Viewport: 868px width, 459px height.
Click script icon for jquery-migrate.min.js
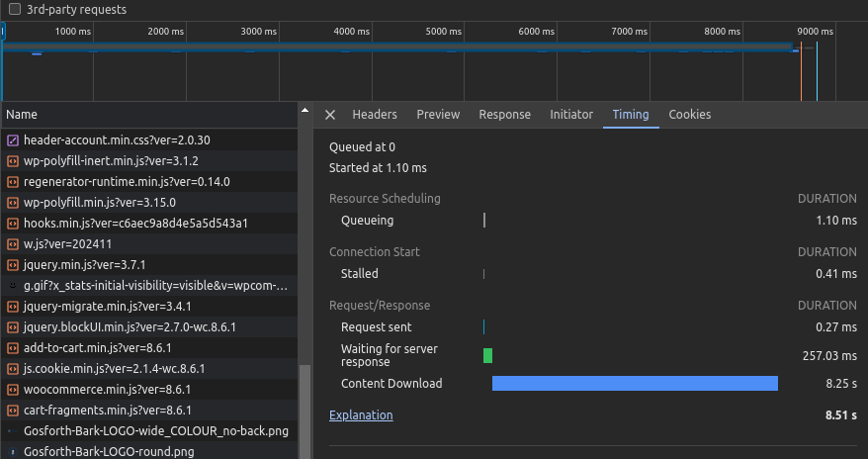coord(13,307)
